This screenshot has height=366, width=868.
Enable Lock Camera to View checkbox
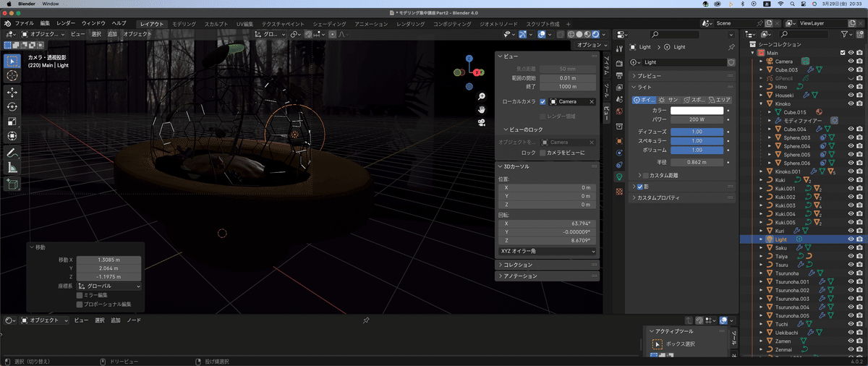542,153
